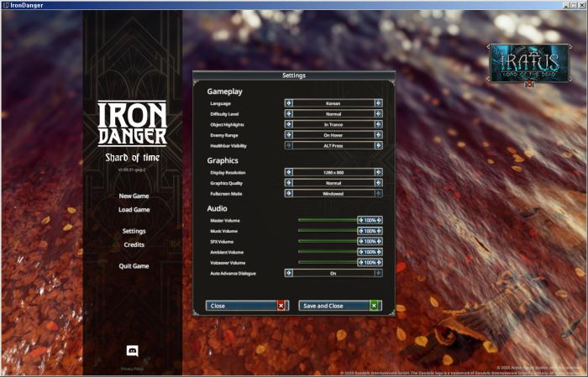Click the Graphics Quality Normal value
The width and height of the screenshot is (588, 377).
click(333, 183)
